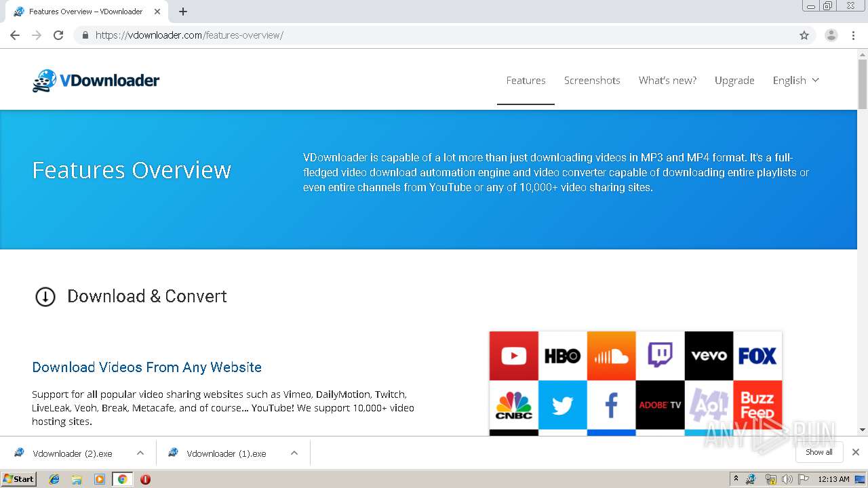Click the taskbar clock 12:13 AM
Image resolution: width=868 pixels, height=488 pixels.
coord(833,479)
